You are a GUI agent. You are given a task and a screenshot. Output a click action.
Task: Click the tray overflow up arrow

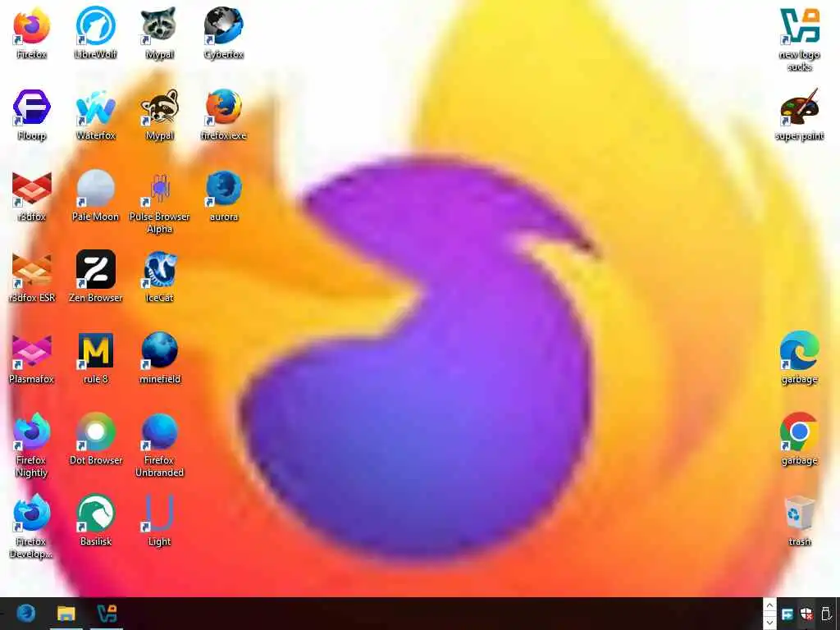pos(769,605)
